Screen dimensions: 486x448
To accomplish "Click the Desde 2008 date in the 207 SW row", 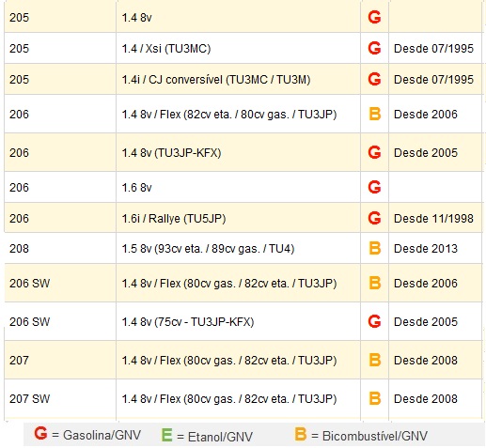I will [426, 399].
